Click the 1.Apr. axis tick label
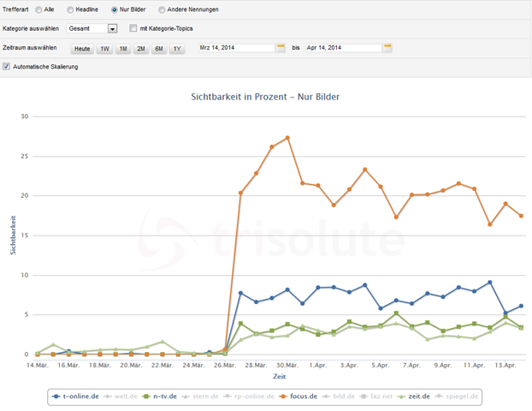The height and width of the screenshot is (411, 532). [318, 366]
